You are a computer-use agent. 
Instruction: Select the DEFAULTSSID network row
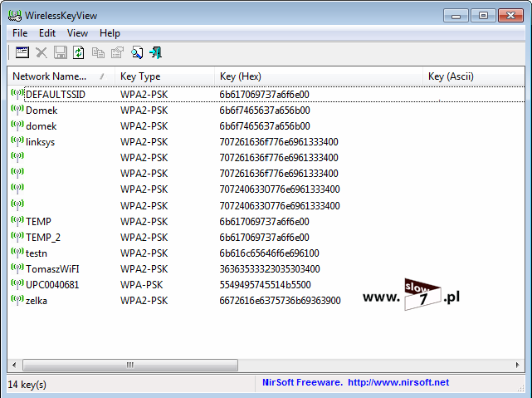266,95
